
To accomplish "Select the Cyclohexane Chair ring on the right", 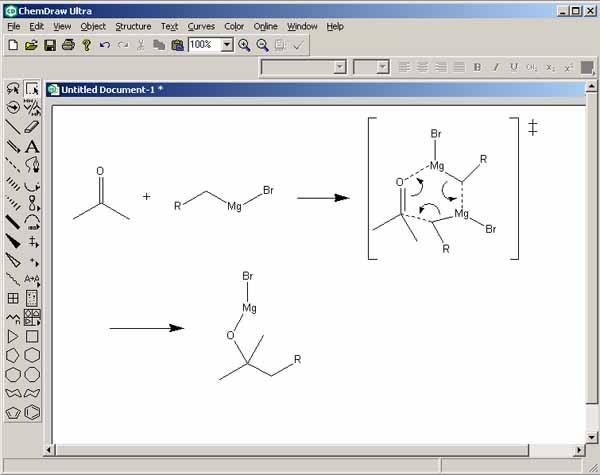I will pyautogui.click(x=32, y=393).
